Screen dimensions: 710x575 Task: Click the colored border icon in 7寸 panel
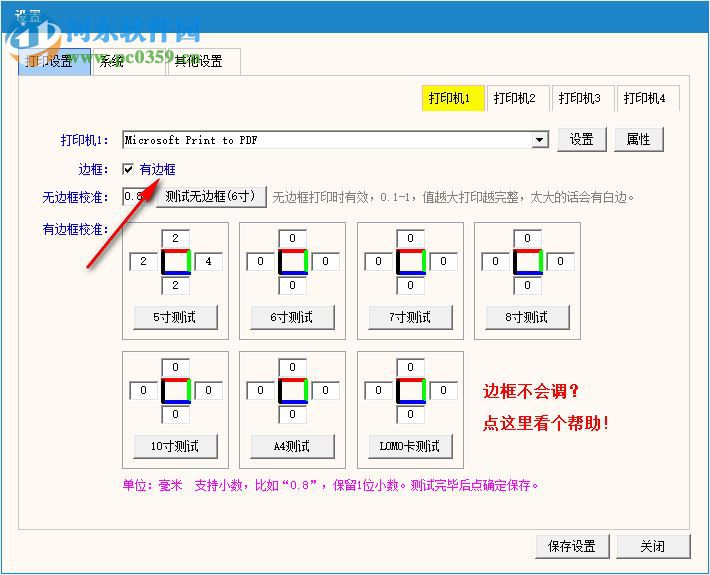point(411,262)
